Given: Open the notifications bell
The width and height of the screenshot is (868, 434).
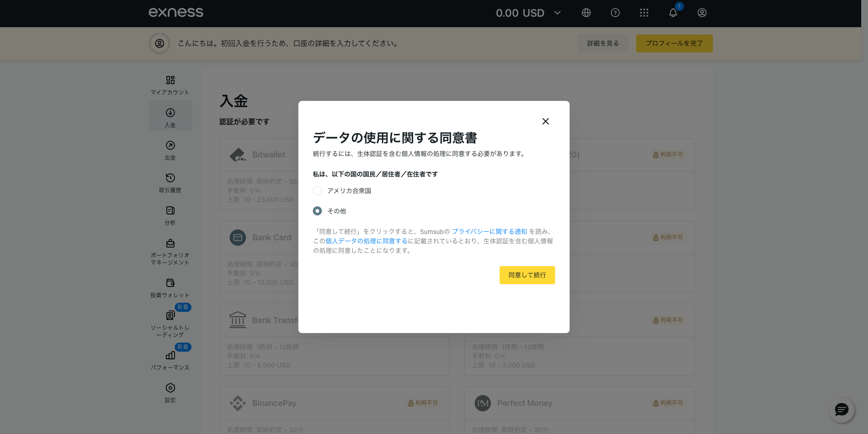Looking at the screenshot, I should click(x=673, y=13).
